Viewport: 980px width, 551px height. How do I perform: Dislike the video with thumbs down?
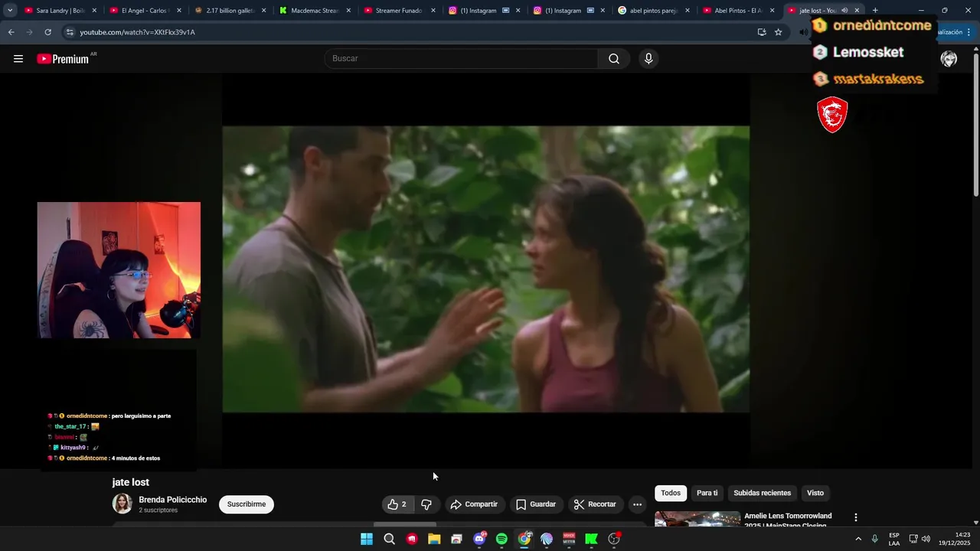(x=427, y=504)
